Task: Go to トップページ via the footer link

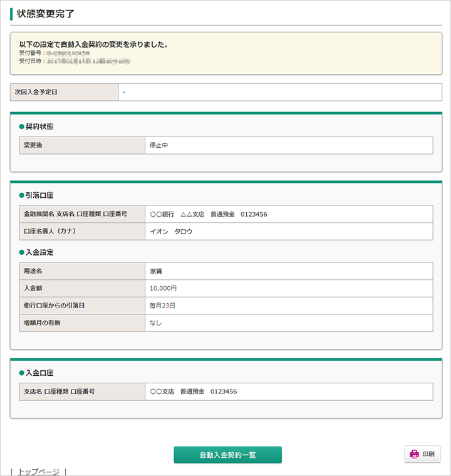Action: (38, 472)
